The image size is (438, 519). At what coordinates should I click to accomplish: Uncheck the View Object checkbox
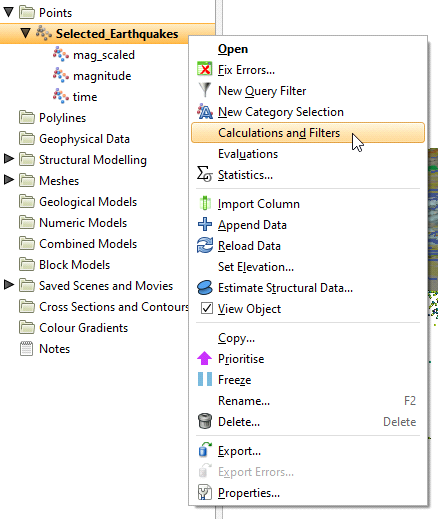click(x=207, y=308)
